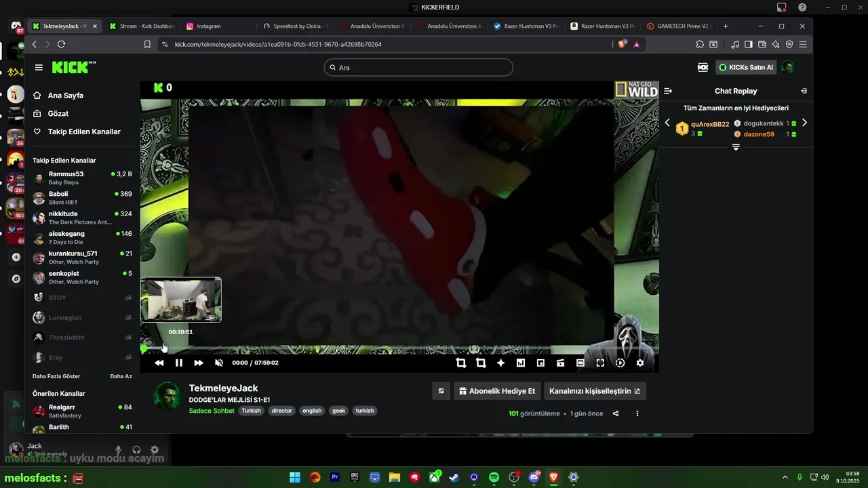Show previous top gifters with left chevron
The height and width of the screenshot is (488, 868).
click(667, 123)
